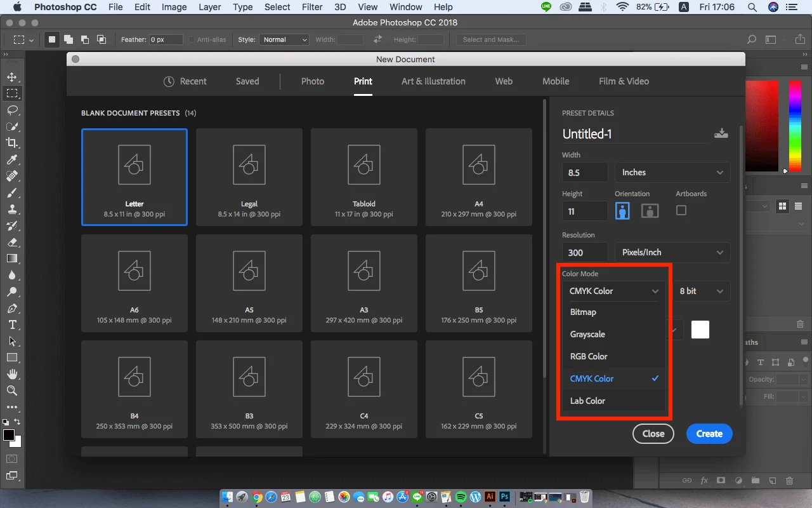
Task: Click the Untitled-1 document name field
Action: (x=634, y=134)
